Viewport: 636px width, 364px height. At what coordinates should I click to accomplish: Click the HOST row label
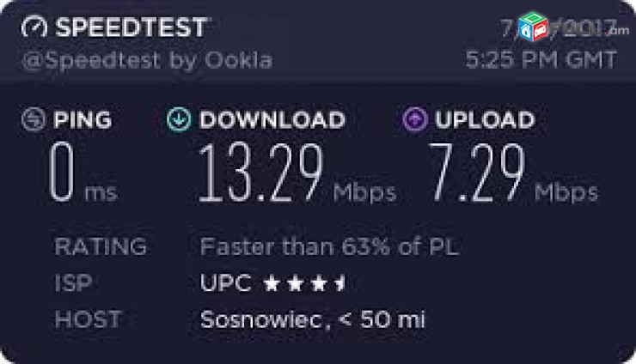coord(88,319)
